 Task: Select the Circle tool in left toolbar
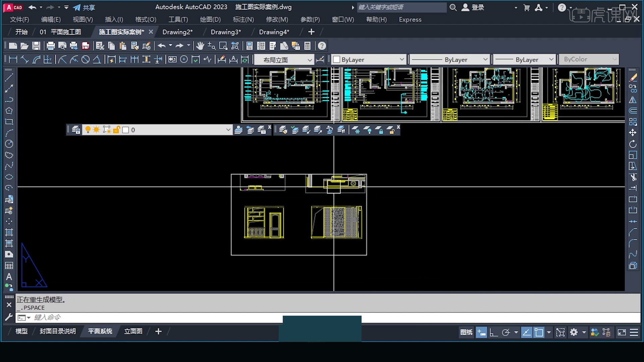click(9, 144)
